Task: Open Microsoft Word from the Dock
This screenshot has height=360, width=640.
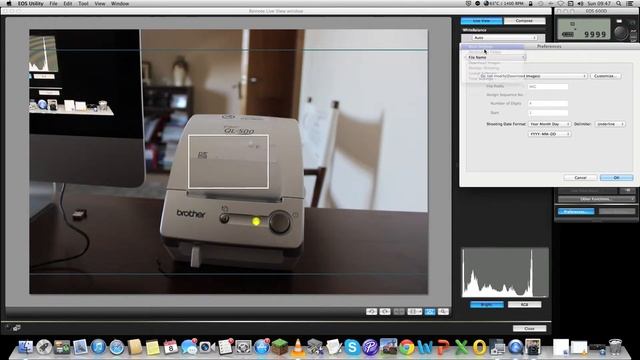Action: pos(424,347)
